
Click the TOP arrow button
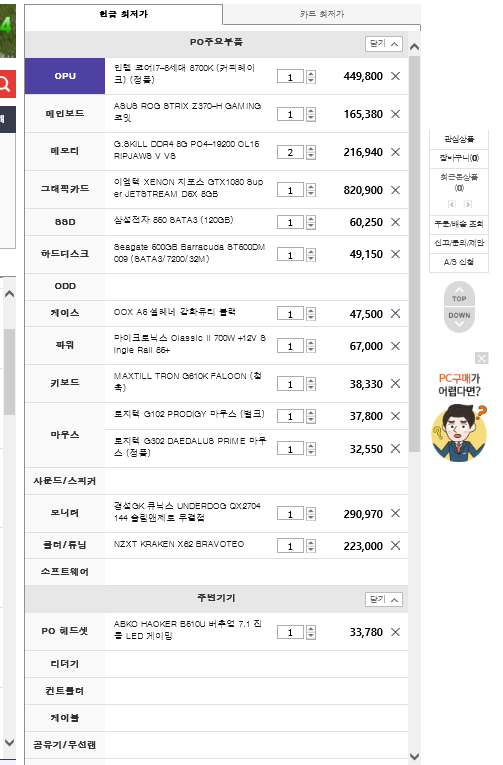pos(459,294)
